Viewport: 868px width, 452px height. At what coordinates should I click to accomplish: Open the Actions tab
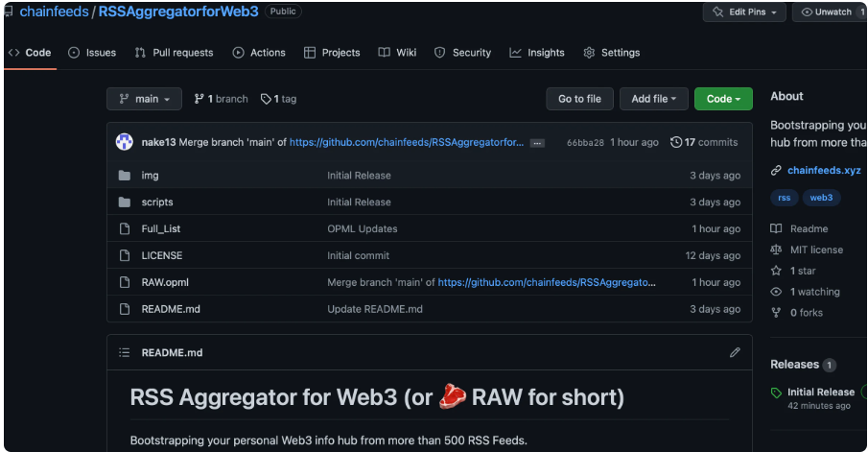[259, 53]
